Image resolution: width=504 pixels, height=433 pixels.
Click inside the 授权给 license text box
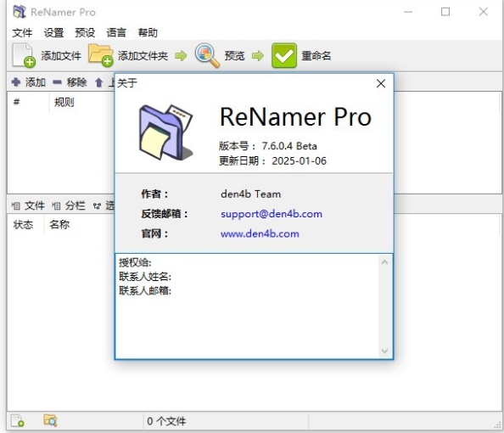[248, 306]
